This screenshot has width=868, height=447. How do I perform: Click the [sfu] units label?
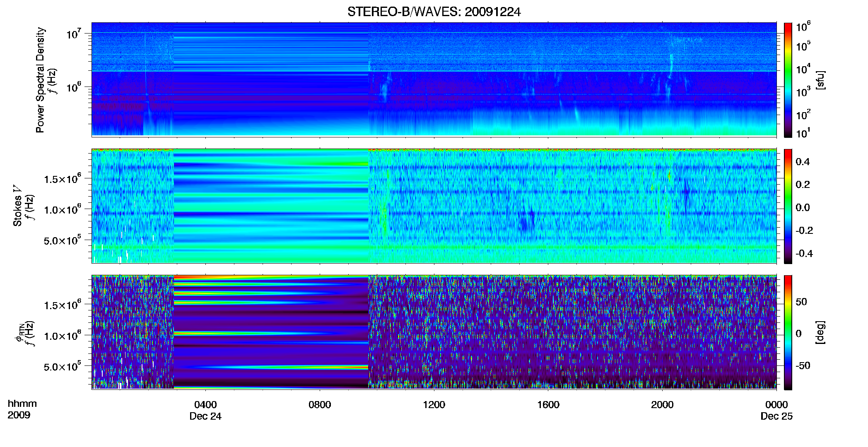[820, 80]
